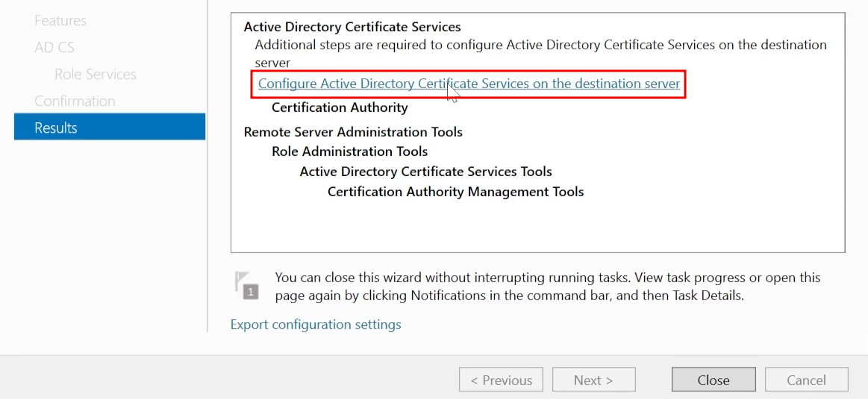868x399 pixels.
Task: Click the Certification Authority entry
Action: tap(340, 107)
